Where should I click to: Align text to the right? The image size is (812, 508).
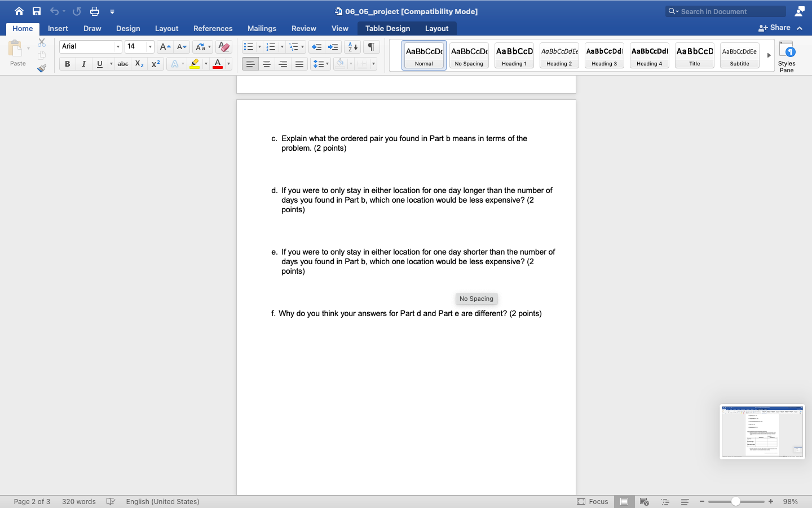click(283, 64)
